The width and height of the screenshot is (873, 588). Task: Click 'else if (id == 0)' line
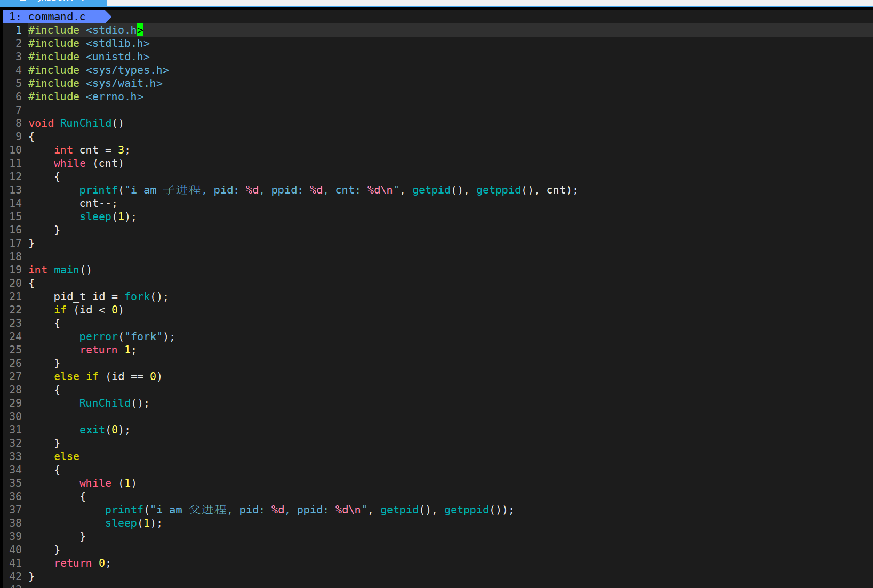pos(108,376)
